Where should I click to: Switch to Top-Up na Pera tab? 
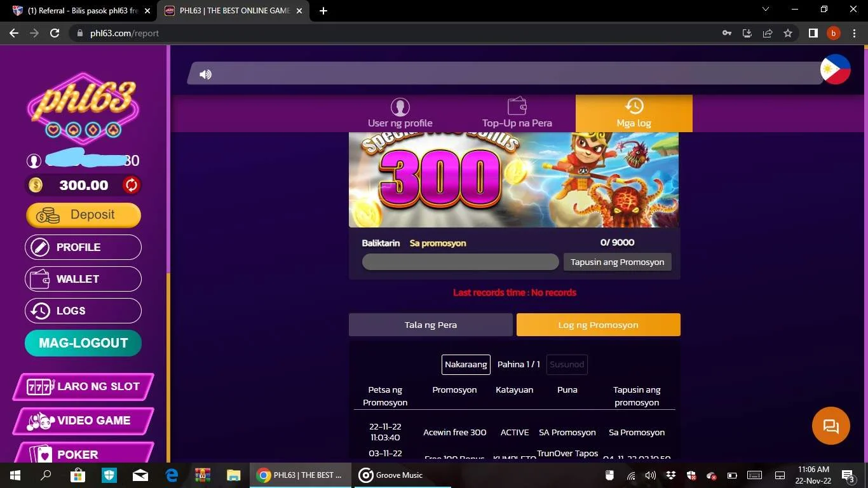point(517,114)
